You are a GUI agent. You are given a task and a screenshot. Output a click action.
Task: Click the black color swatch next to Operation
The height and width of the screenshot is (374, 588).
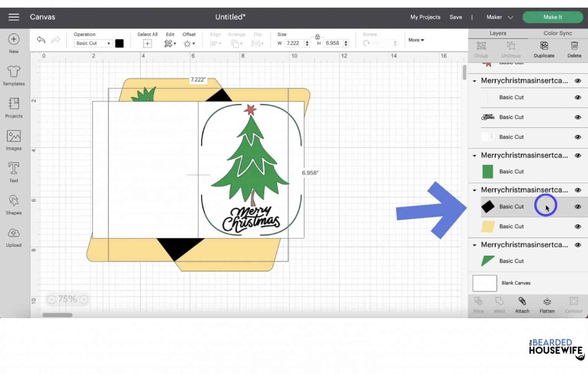[119, 43]
